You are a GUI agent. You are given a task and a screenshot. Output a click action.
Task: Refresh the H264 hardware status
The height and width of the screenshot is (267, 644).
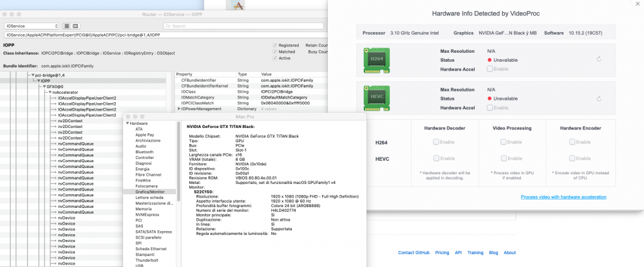(599, 59)
